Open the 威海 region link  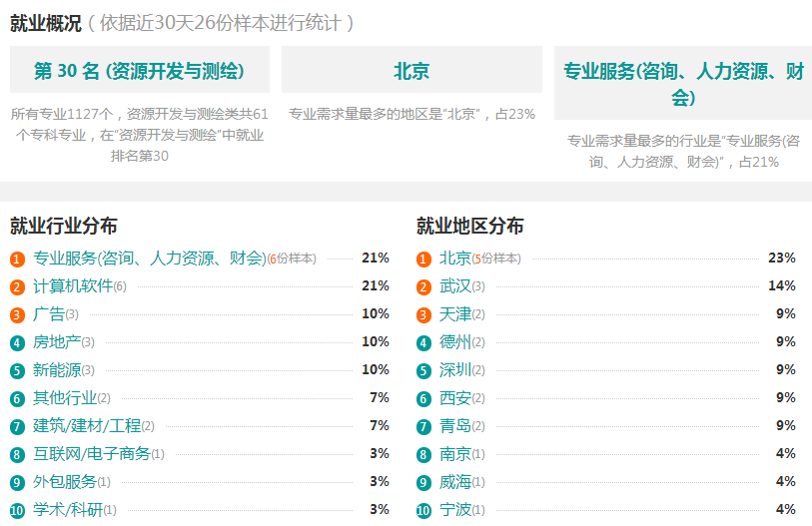click(455, 481)
